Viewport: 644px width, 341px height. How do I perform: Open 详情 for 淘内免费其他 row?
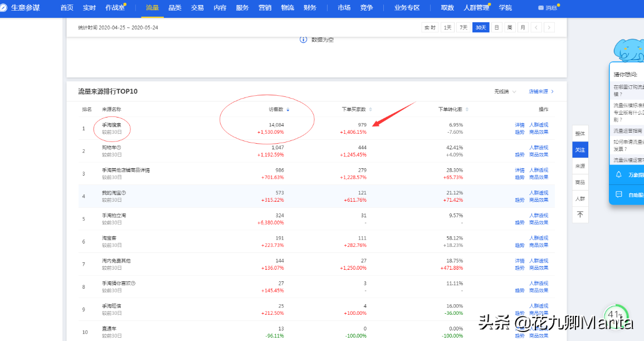[x=520, y=261]
